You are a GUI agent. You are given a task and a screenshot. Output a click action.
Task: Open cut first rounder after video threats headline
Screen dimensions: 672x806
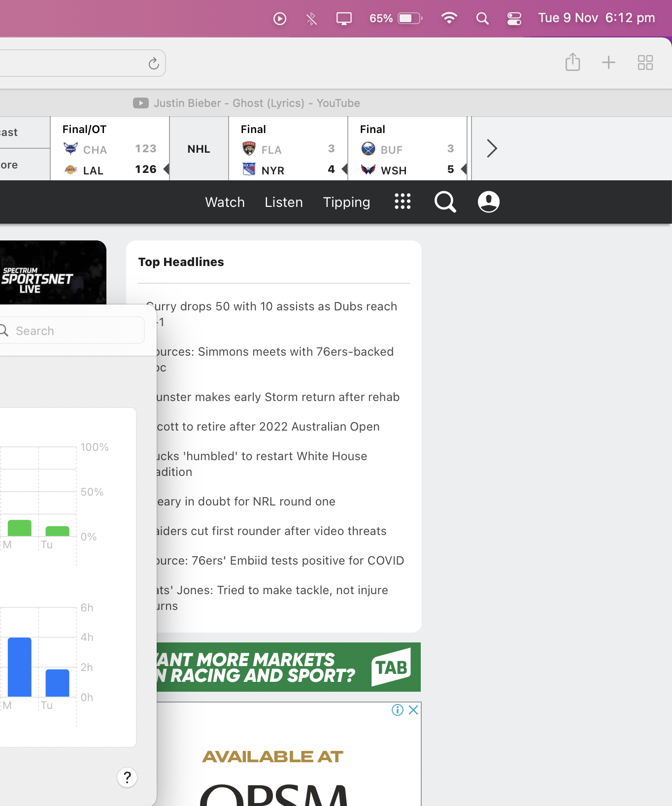tap(271, 531)
